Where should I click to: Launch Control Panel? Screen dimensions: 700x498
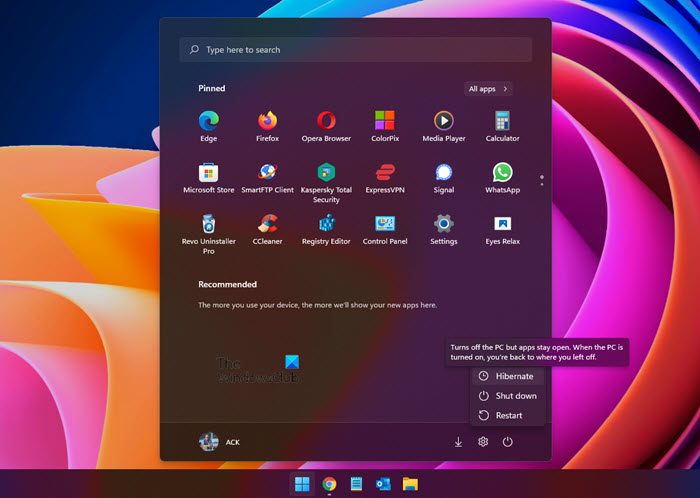click(385, 229)
